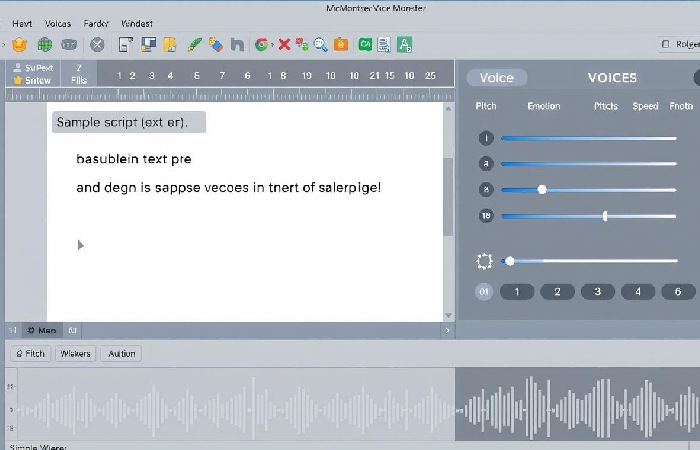Switch to the Man tab
This screenshot has width=700, height=450.
click(x=43, y=329)
